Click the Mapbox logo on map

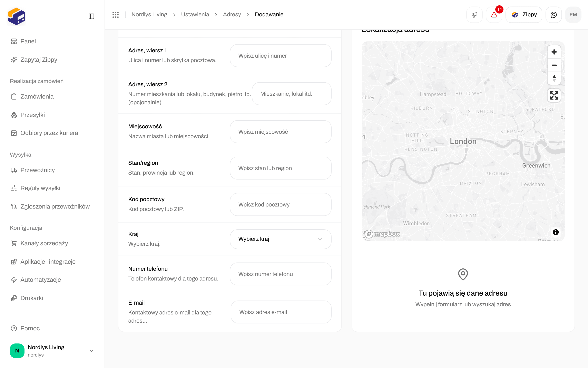(382, 234)
